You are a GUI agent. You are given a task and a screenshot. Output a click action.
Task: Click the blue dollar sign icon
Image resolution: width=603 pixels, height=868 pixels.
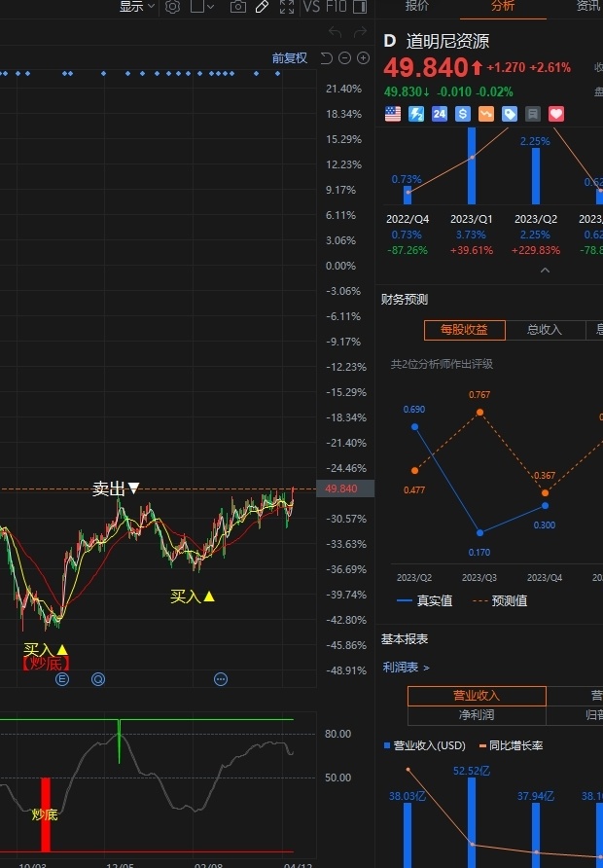(x=463, y=114)
